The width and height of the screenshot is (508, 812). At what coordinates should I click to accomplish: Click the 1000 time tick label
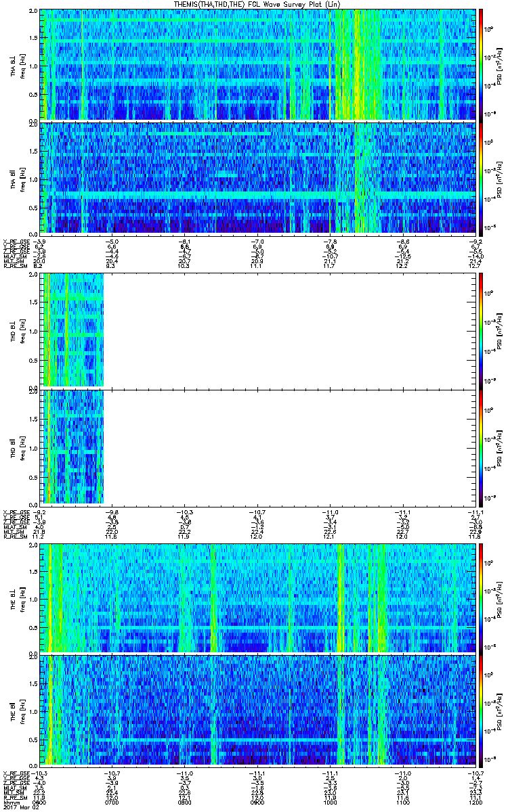coord(331,802)
